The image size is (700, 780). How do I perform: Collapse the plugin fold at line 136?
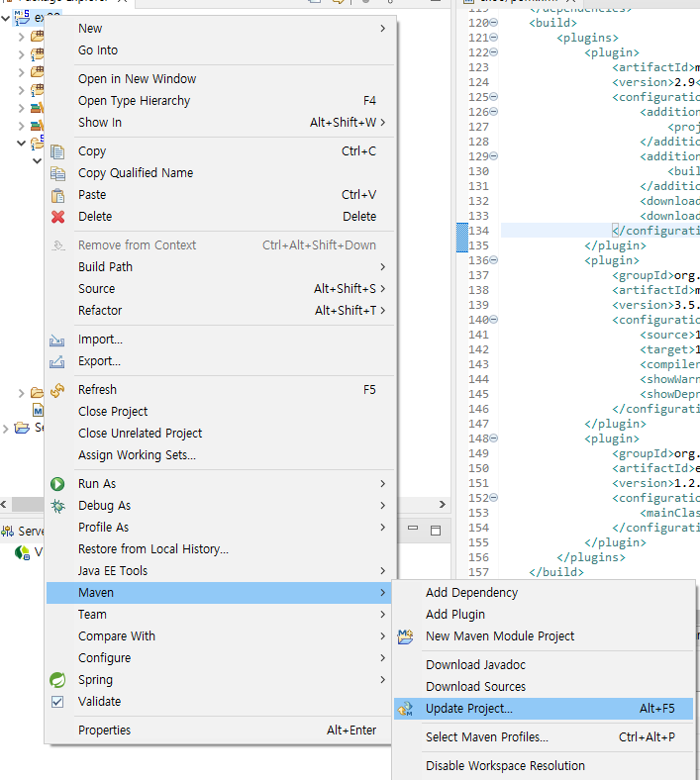[x=494, y=260]
